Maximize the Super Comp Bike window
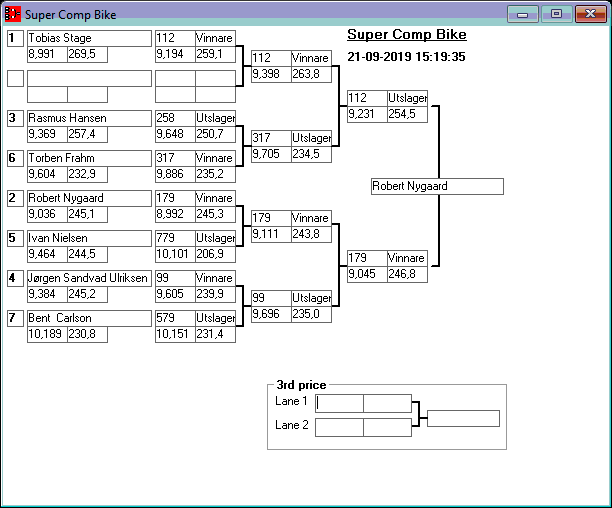The height and width of the screenshot is (508, 612). point(556,14)
